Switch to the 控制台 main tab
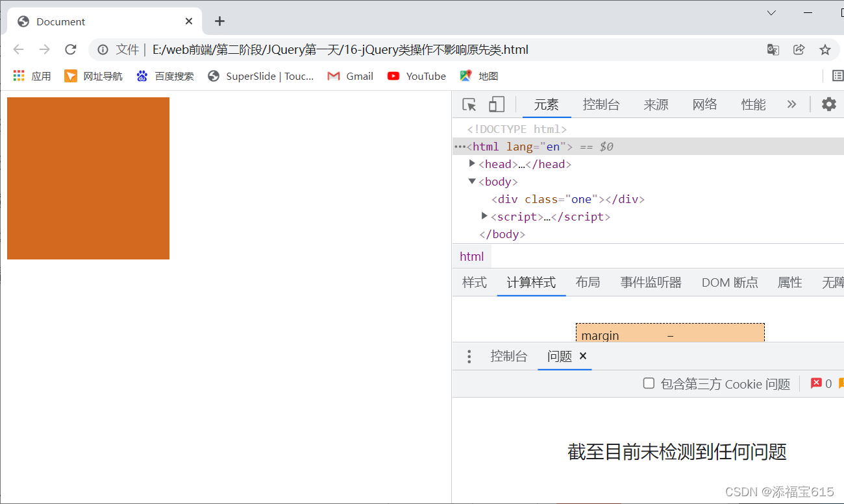Screen dimensions: 844x504 (601, 104)
